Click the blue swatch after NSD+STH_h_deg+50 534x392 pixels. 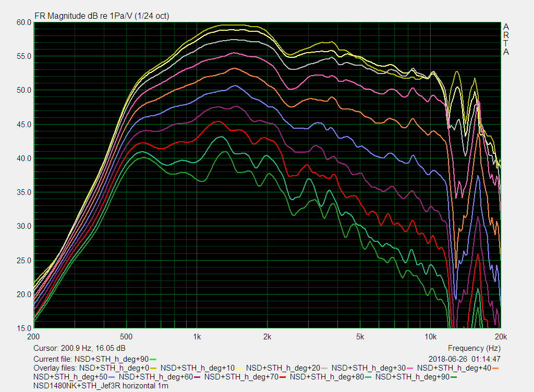pos(112,377)
